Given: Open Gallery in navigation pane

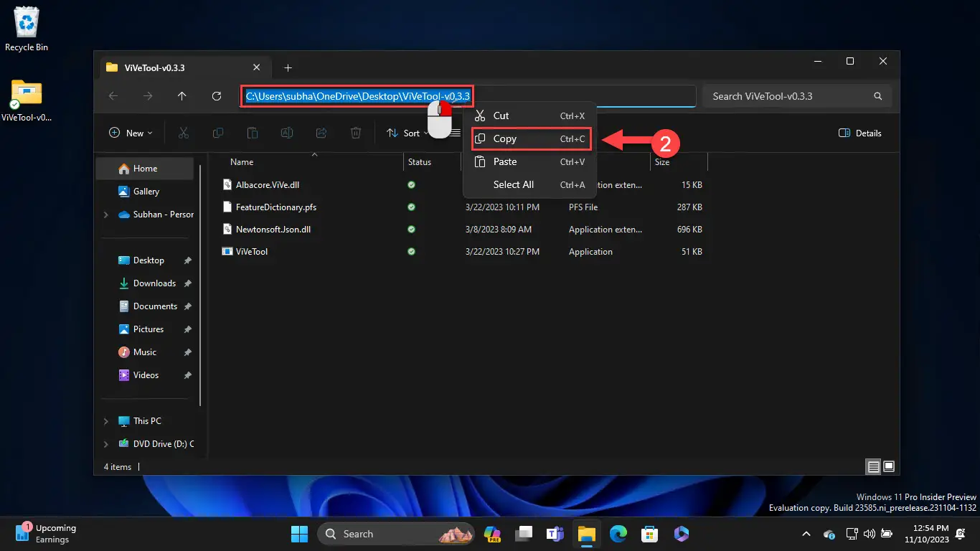Looking at the screenshot, I should tap(145, 192).
